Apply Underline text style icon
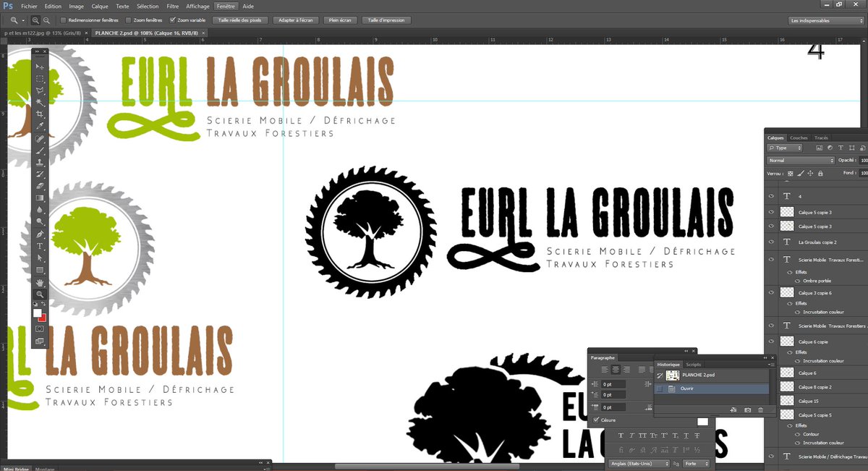Screen dimensions: 868x471 coord(686,436)
